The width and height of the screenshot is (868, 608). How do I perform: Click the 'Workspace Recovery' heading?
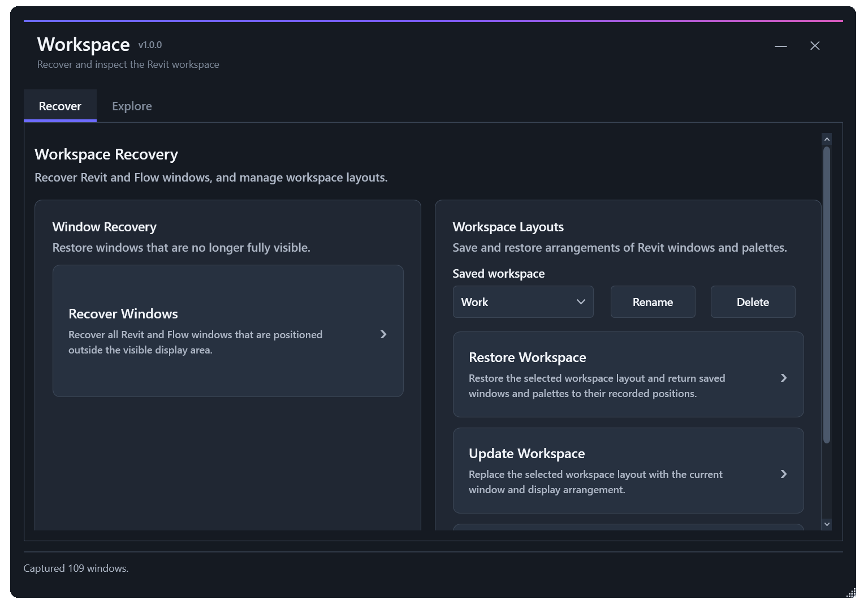pos(106,154)
